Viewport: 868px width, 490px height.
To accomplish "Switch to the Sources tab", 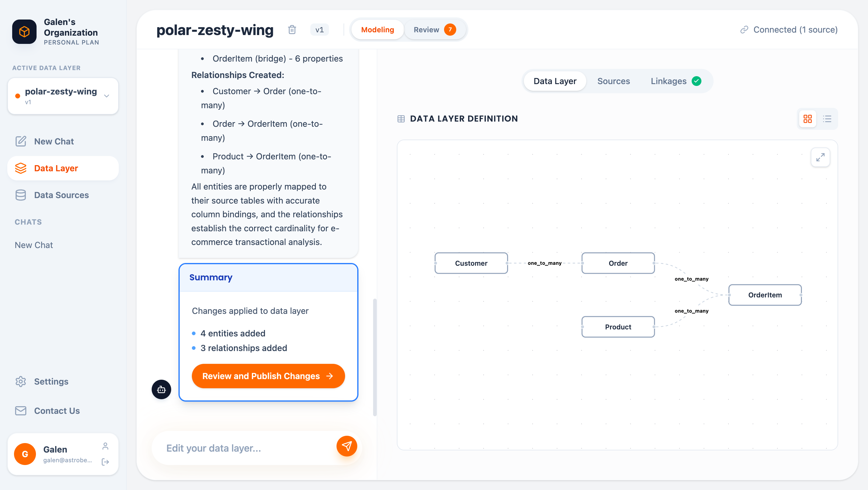I will (x=613, y=81).
